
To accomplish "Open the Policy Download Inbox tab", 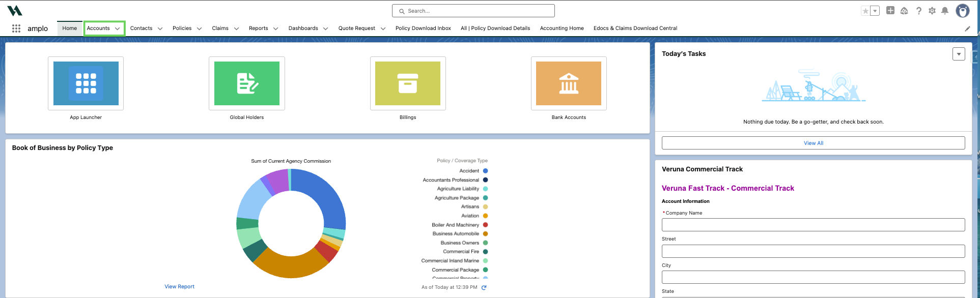I will point(423,28).
